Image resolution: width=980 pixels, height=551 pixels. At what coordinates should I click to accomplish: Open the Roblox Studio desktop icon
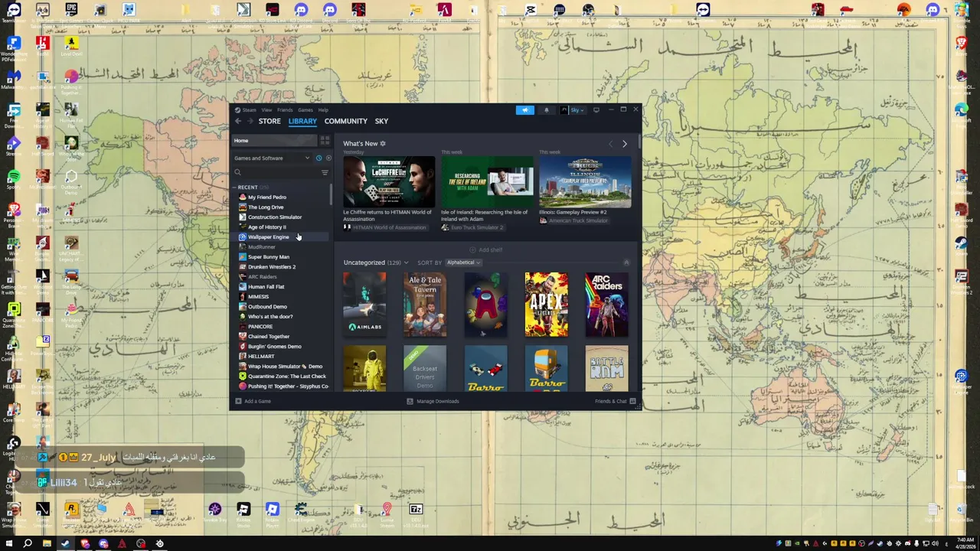click(x=243, y=513)
